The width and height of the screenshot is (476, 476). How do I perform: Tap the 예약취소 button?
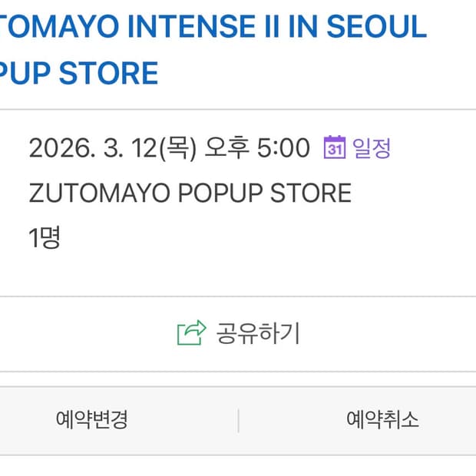pyautogui.click(x=382, y=420)
